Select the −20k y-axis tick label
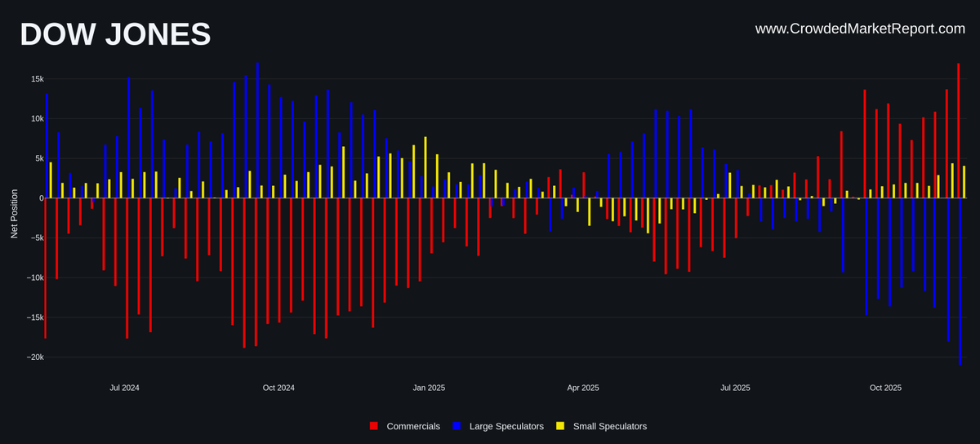 tap(34, 357)
